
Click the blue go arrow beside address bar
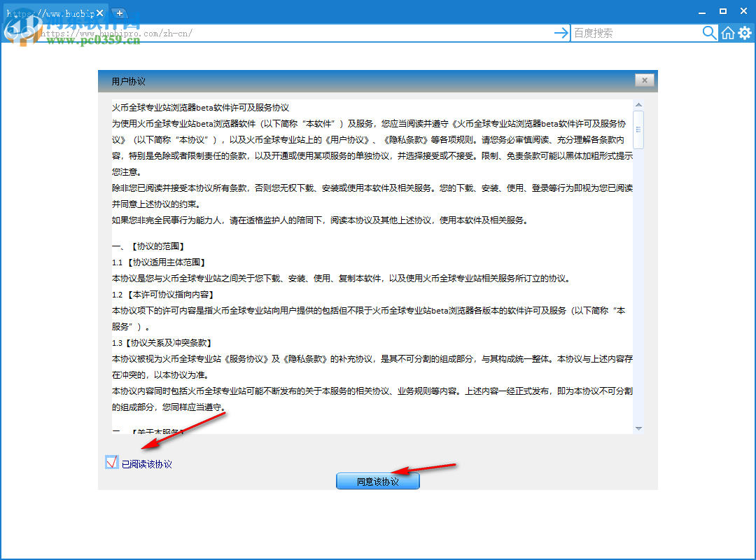click(x=561, y=32)
